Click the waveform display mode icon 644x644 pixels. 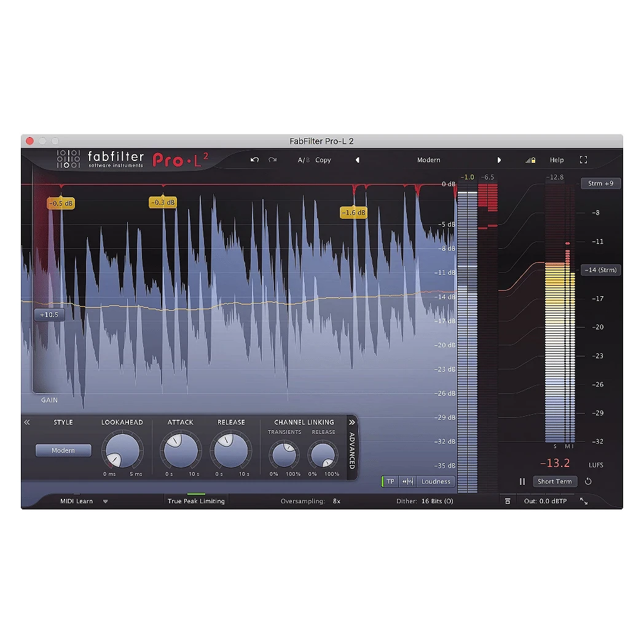[x=407, y=481]
